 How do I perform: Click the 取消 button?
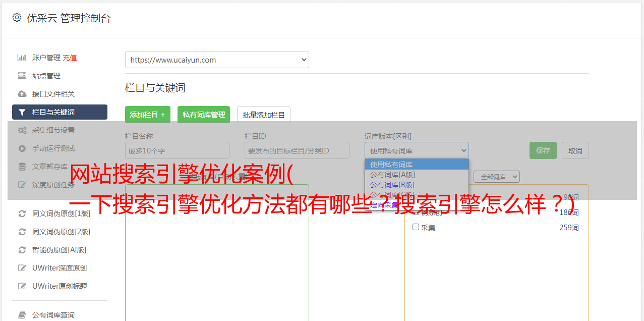pyautogui.click(x=575, y=150)
